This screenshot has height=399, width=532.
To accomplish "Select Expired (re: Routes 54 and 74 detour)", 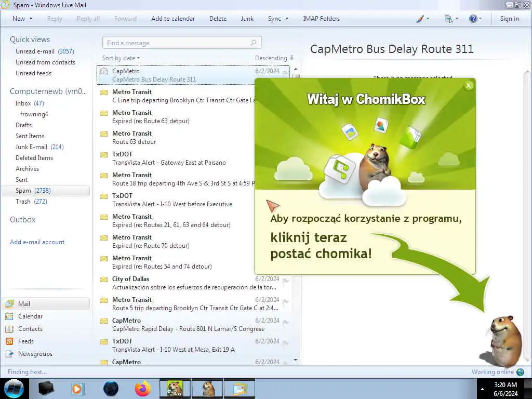I will [177, 262].
